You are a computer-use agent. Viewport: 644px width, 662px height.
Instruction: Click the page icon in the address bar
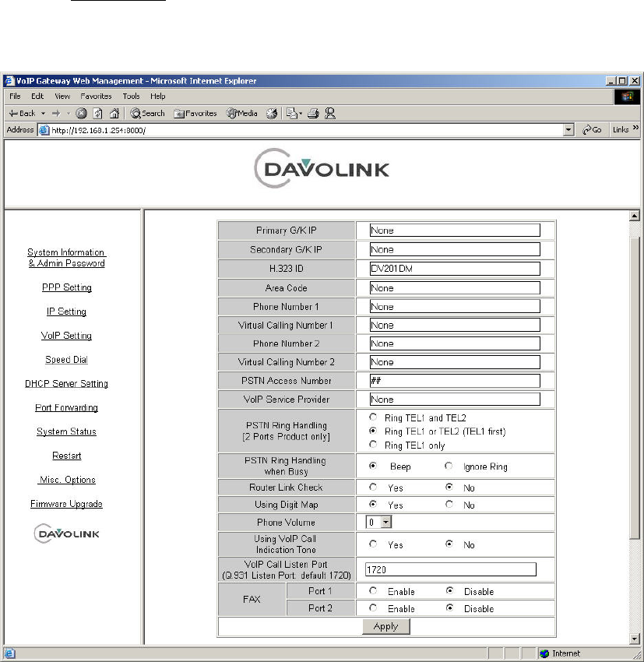[x=44, y=130]
